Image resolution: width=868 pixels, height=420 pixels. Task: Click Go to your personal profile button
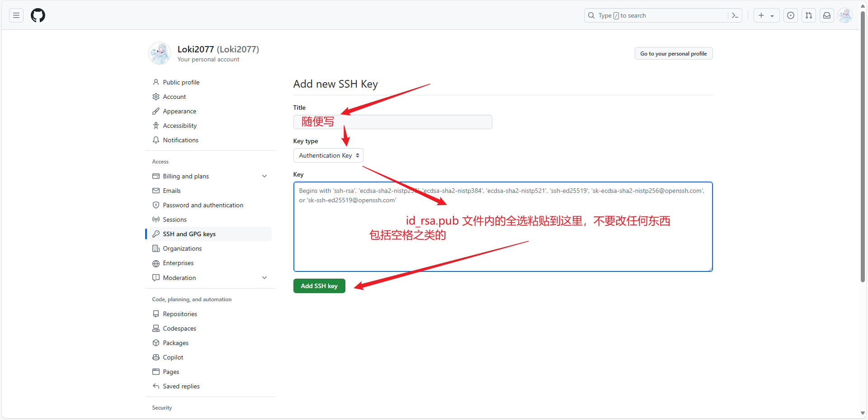674,53
